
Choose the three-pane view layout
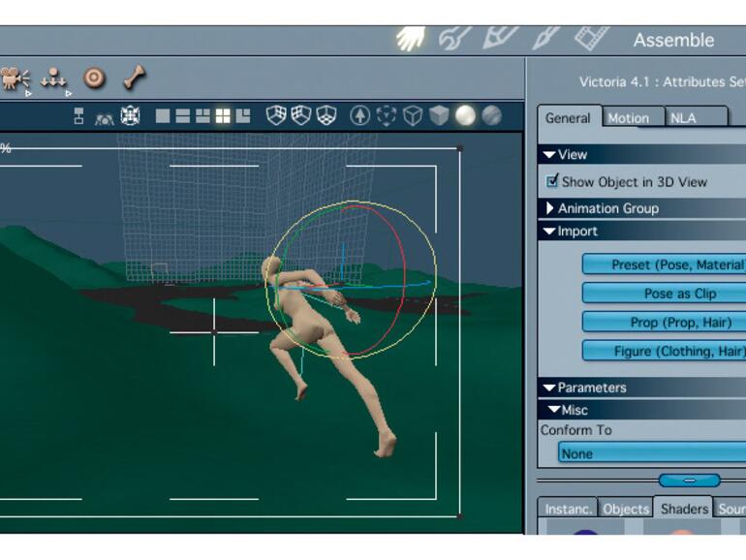tap(202, 116)
